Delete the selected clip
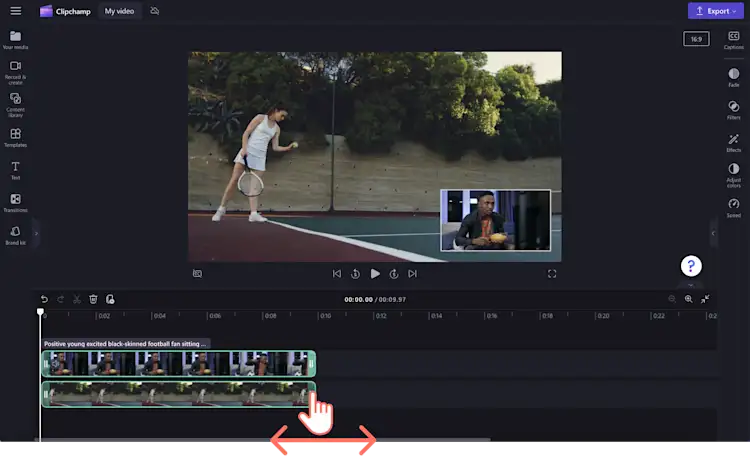The width and height of the screenshot is (750, 456). (x=93, y=300)
